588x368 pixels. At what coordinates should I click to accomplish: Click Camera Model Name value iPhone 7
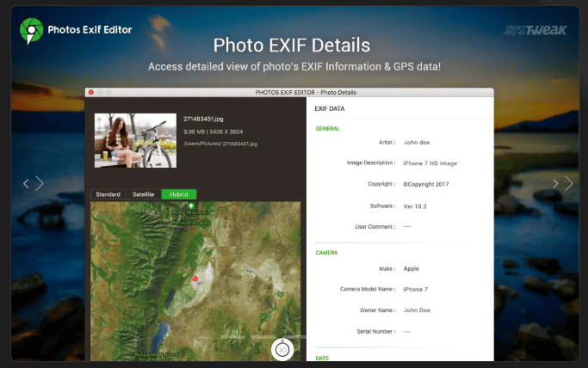(x=415, y=290)
